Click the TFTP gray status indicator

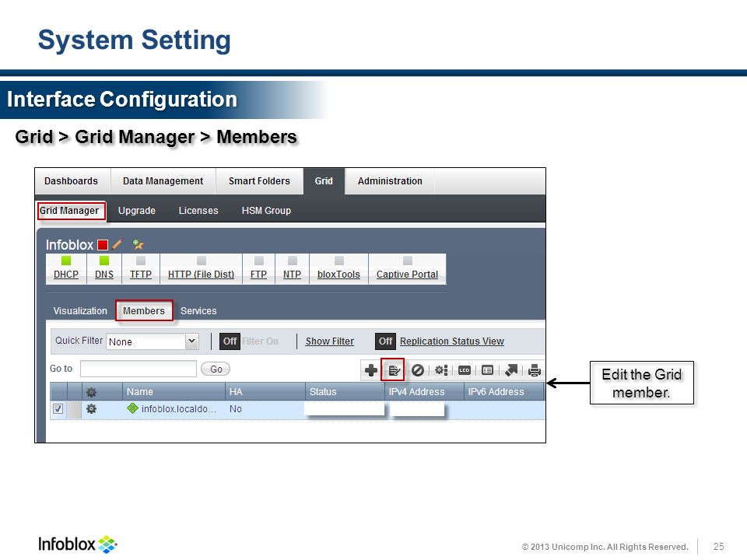coord(141,261)
